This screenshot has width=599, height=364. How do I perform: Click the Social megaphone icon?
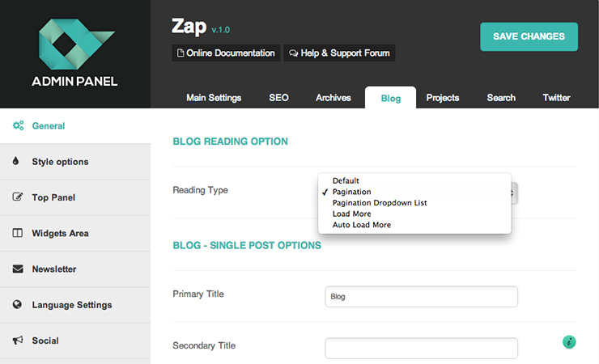(18, 340)
